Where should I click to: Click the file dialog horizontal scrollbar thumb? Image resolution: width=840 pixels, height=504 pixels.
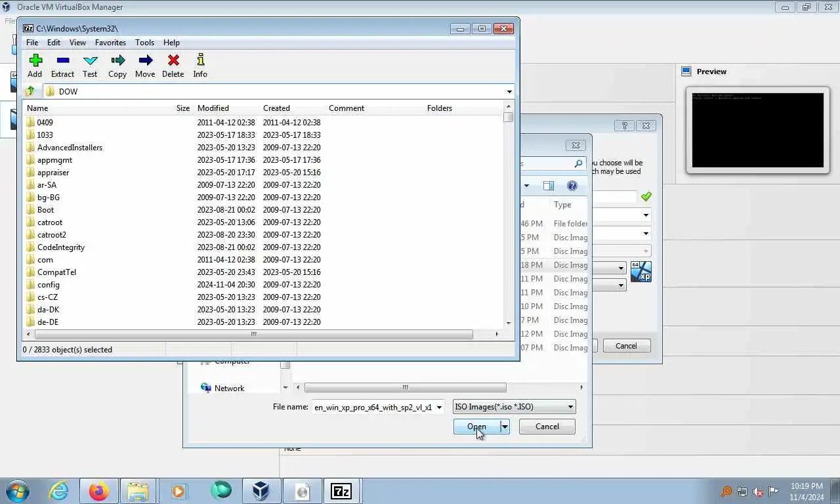tap(405, 387)
